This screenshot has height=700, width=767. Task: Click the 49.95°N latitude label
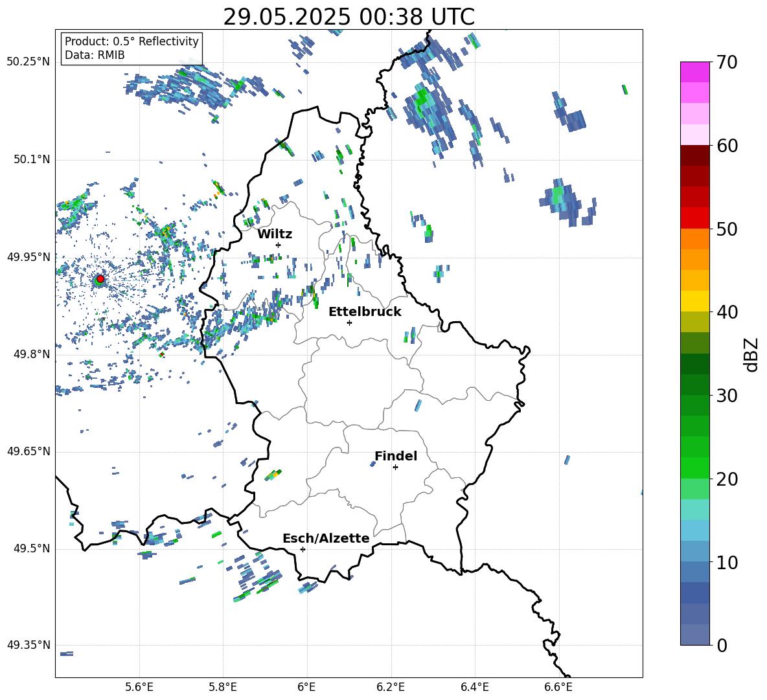tap(29, 256)
